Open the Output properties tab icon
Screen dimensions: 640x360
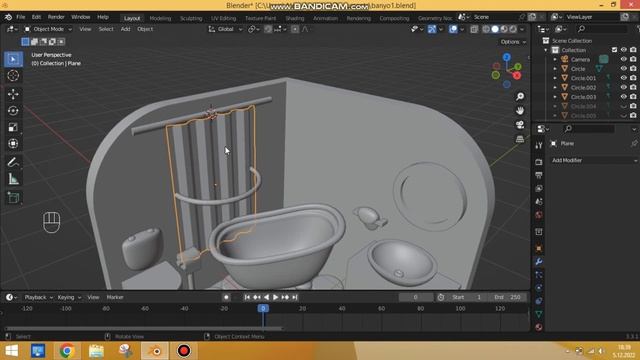coord(539,175)
